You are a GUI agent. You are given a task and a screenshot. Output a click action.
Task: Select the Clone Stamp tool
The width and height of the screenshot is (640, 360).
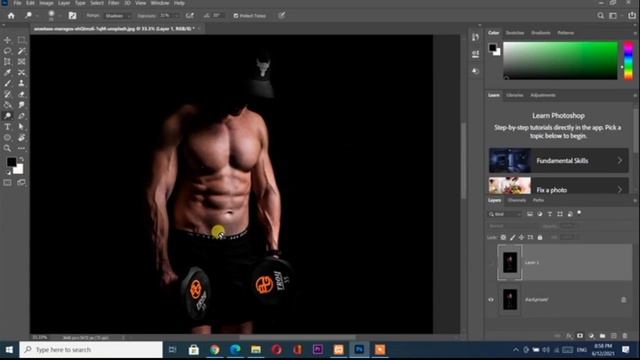[21, 83]
